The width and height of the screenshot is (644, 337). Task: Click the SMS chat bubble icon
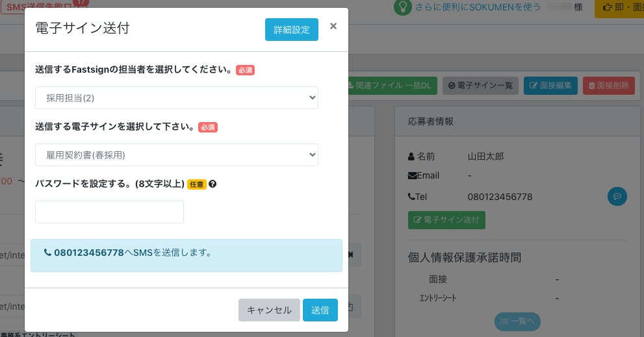pos(617,196)
